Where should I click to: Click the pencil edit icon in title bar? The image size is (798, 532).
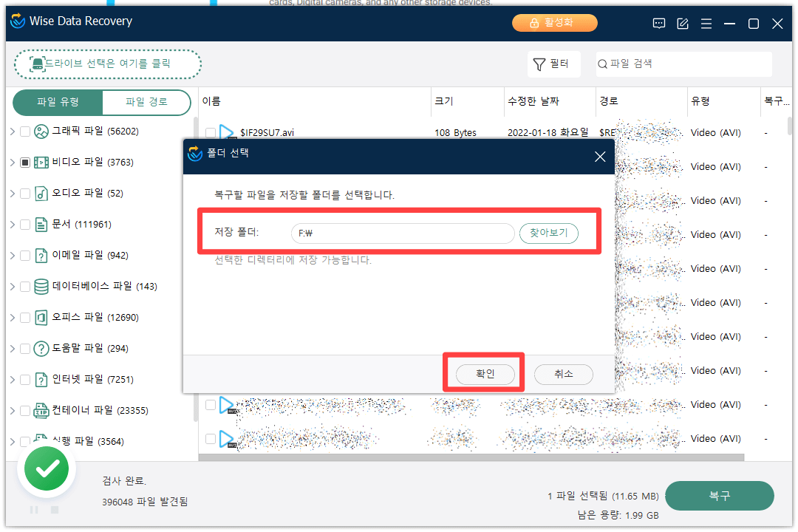click(x=682, y=23)
